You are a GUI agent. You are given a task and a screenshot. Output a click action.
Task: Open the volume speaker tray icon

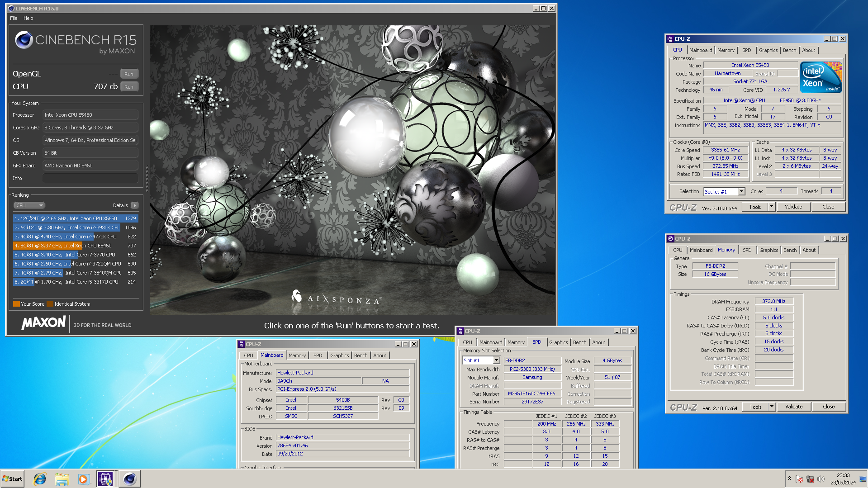pyautogui.click(x=821, y=479)
